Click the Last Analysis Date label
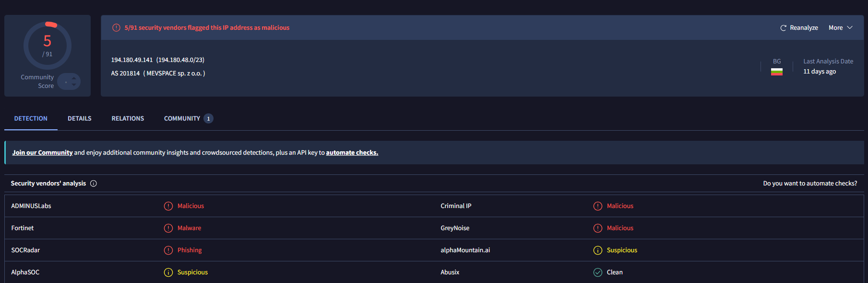This screenshot has width=868, height=283. click(828, 62)
